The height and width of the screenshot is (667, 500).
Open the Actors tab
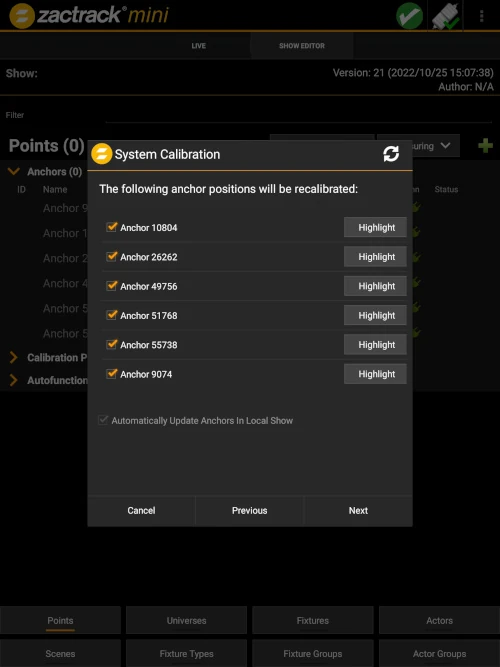click(440, 621)
